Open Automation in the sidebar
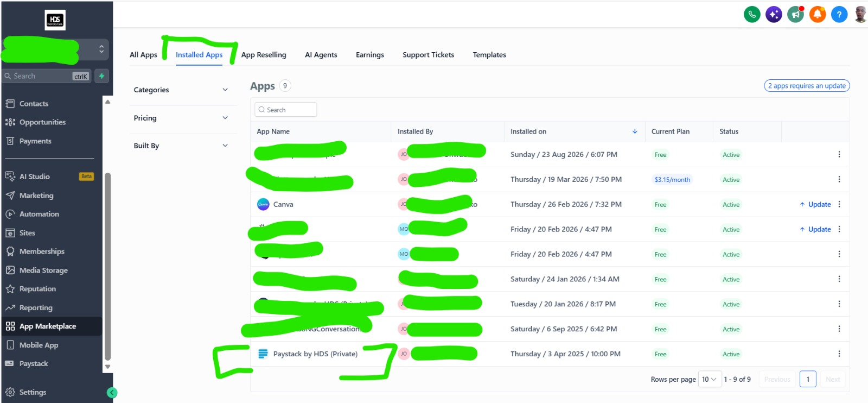The height and width of the screenshot is (403, 868). click(x=33, y=214)
